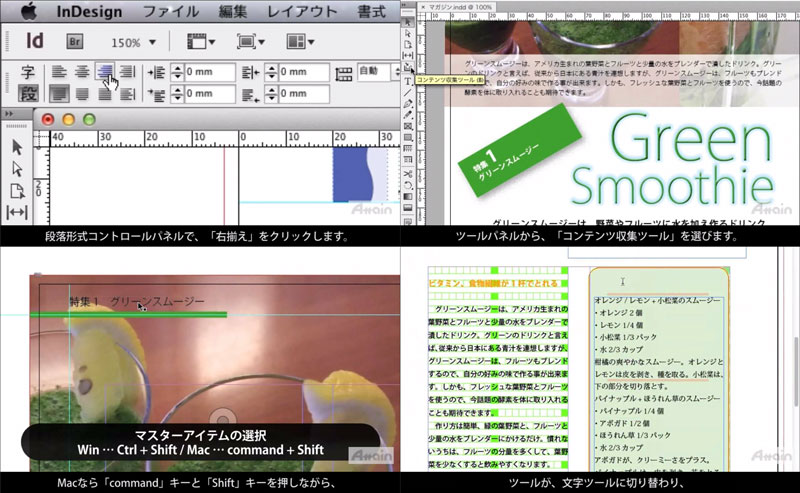The width and height of the screenshot is (800, 493).
Task: Select the Page tool in the large left toolbox
Action: [x=17, y=191]
